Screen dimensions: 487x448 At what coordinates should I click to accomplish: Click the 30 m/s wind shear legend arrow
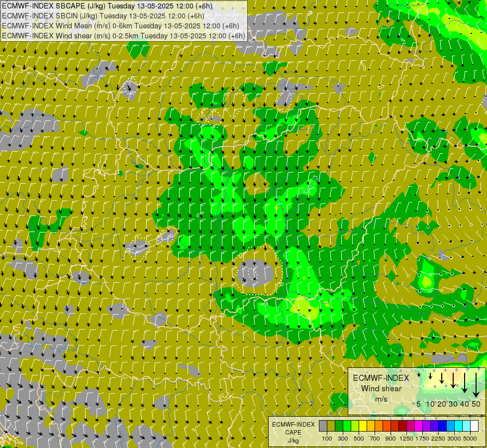[x=453, y=380]
